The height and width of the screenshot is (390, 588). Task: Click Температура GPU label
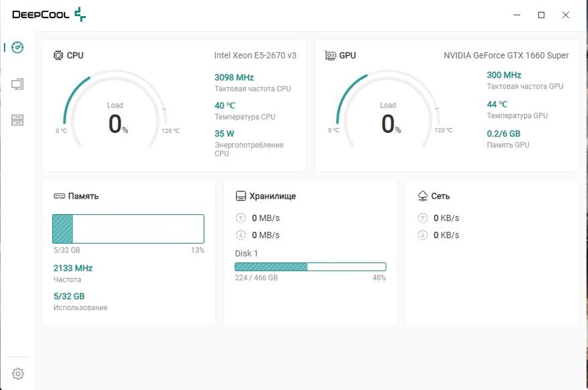(x=517, y=115)
